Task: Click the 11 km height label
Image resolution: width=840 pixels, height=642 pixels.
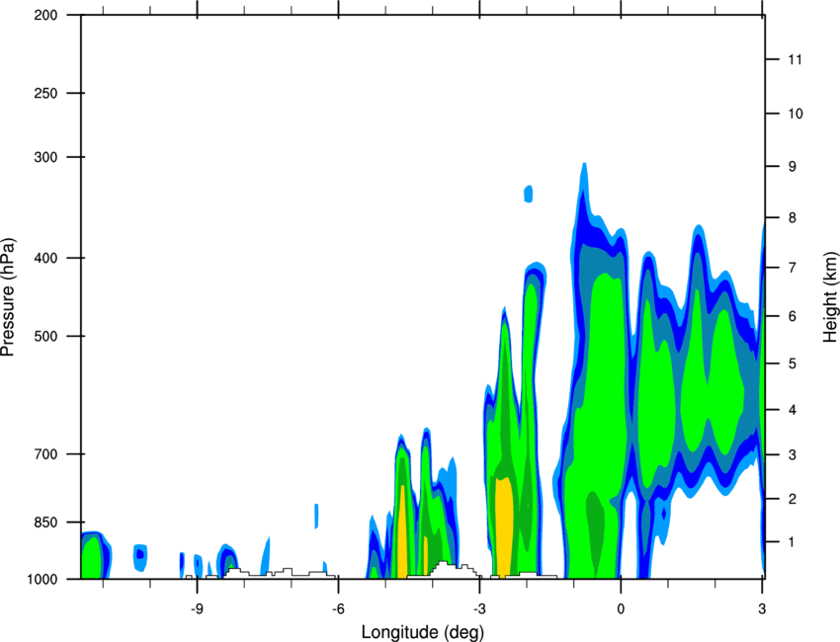Action: coord(796,59)
